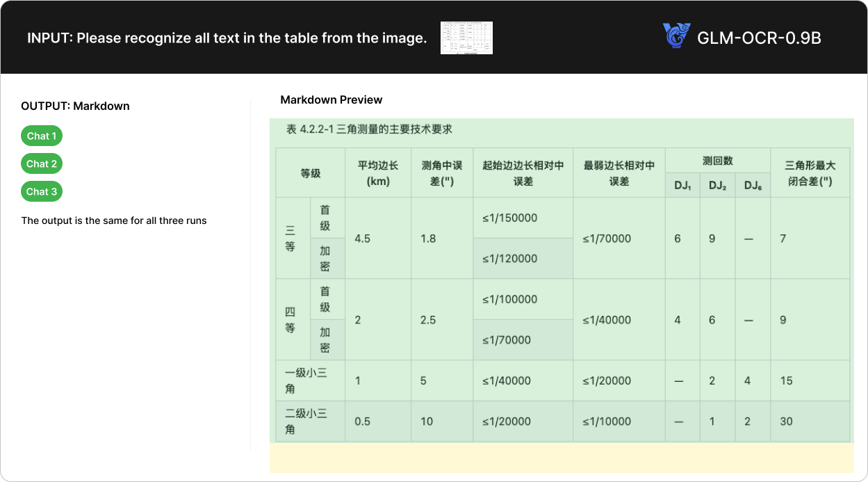The image size is (868, 482).
Task: Select the 一级小三角 row label
Action: point(306,380)
